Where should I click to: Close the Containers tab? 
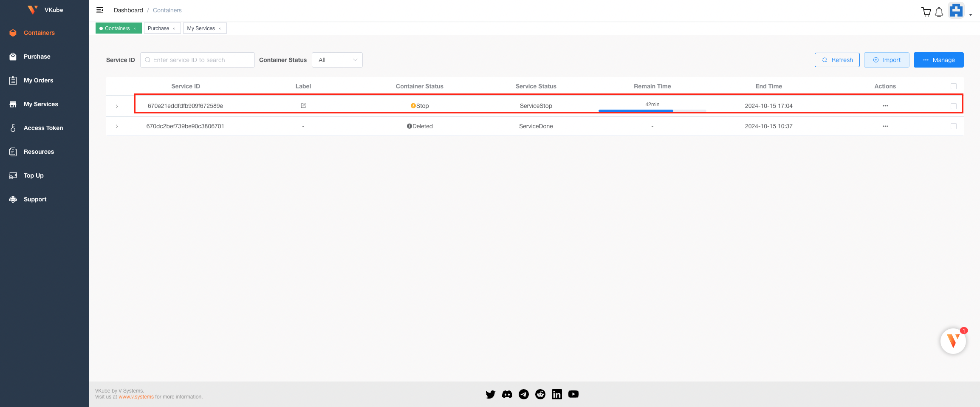pyautogui.click(x=135, y=29)
